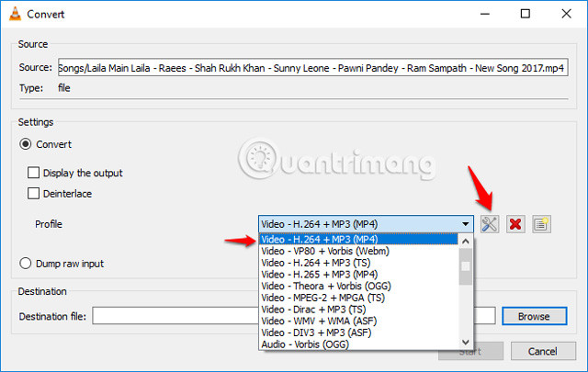Click the profile list scroll down arrow
The height and width of the screenshot is (372, 588).
[x=466, y=342]
